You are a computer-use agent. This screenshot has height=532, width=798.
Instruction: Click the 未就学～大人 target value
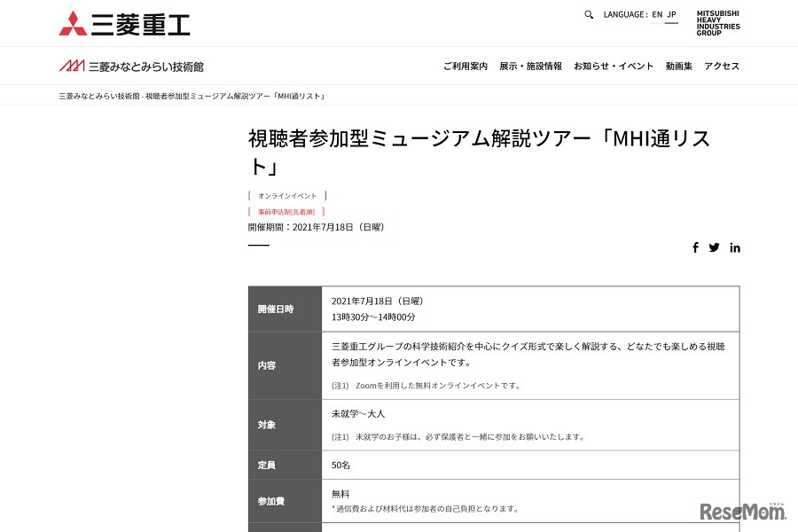click(x=358, y=414)
